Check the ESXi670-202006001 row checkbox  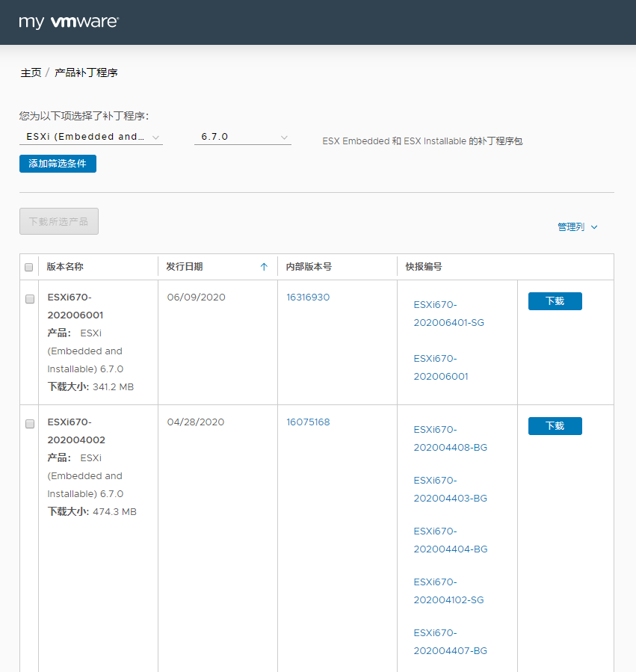[30, 299]
